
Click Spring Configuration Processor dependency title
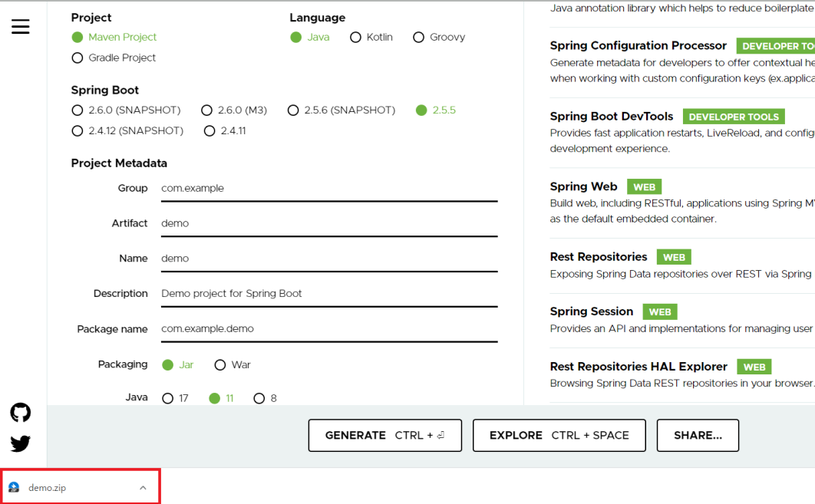coord(638,46)
